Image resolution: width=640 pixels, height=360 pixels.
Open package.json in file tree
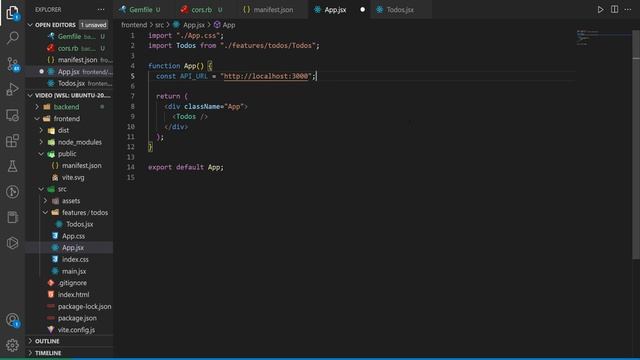click(x=77, y=318)
